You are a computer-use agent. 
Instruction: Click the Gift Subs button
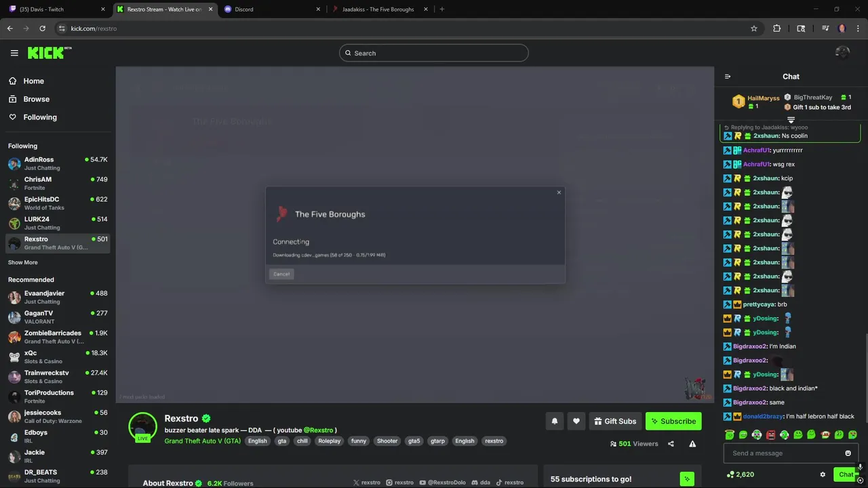pos(615,421)
